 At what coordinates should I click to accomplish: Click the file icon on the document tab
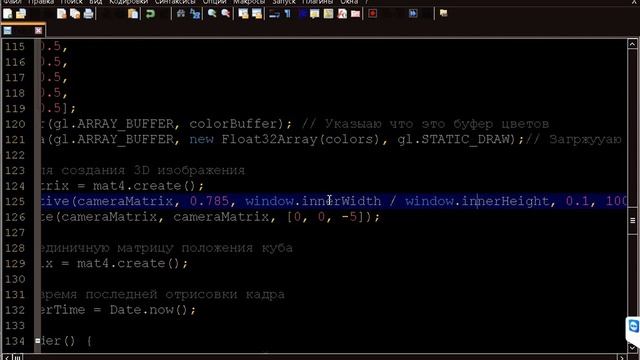pos(8,31)
